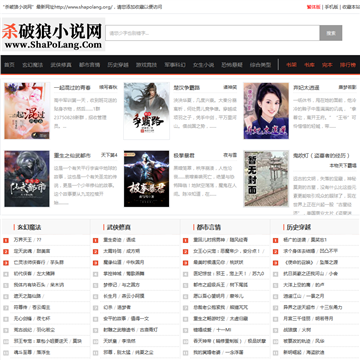Open 鬼吹灯（盗墓者的经历）title link

pyautogui.click(x=321, y=156)
